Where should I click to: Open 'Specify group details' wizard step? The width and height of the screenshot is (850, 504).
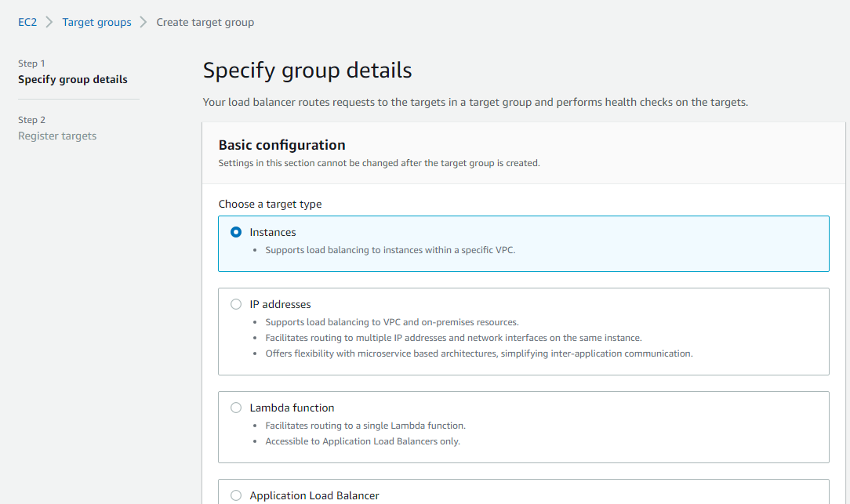tap(73, 79)
